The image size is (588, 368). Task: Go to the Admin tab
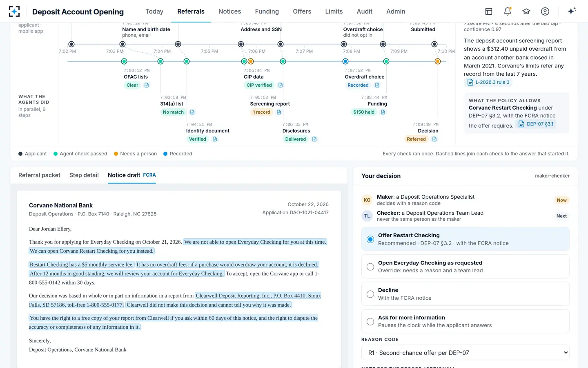pos(396,11)
